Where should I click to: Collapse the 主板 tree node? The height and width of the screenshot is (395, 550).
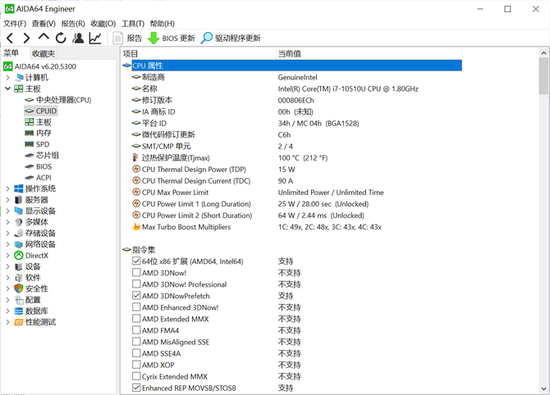coord(8,89)
